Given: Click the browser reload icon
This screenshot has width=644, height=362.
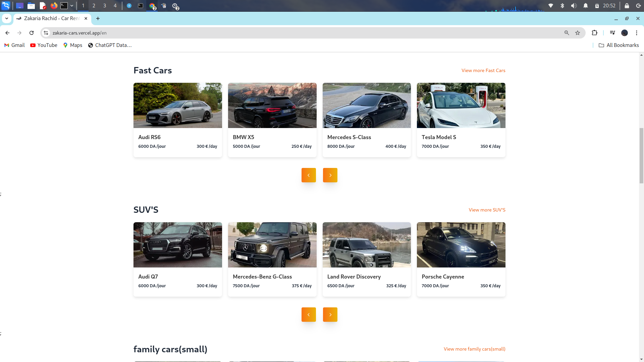Looking at the screenshot, I should 32,33.
